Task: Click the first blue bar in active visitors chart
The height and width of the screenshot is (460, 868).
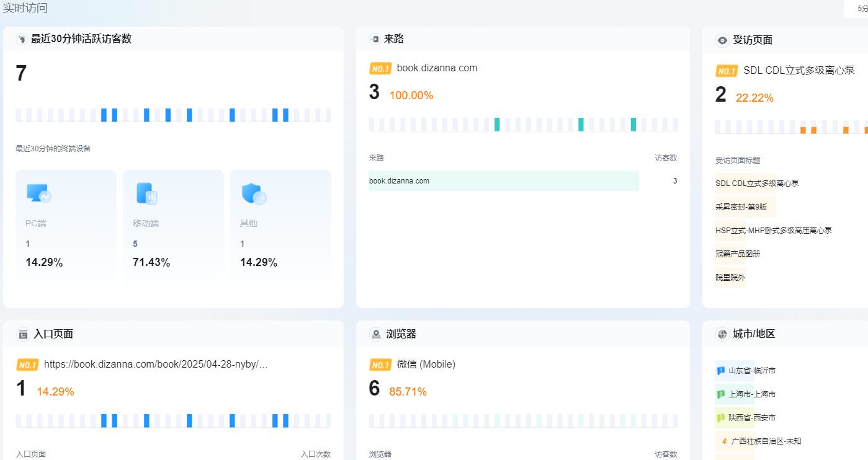Action: 104,115
